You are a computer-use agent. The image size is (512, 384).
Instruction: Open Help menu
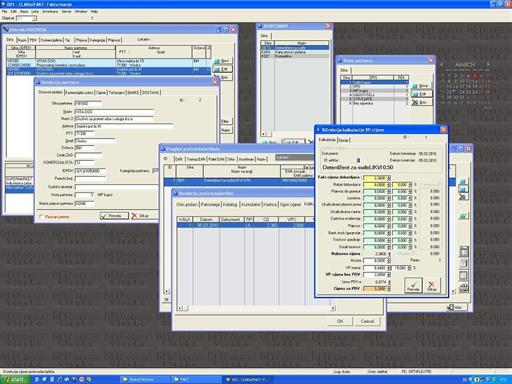(94, 12)
